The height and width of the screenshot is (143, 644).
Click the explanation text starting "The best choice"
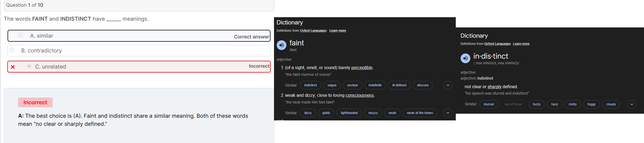(133, 120)
